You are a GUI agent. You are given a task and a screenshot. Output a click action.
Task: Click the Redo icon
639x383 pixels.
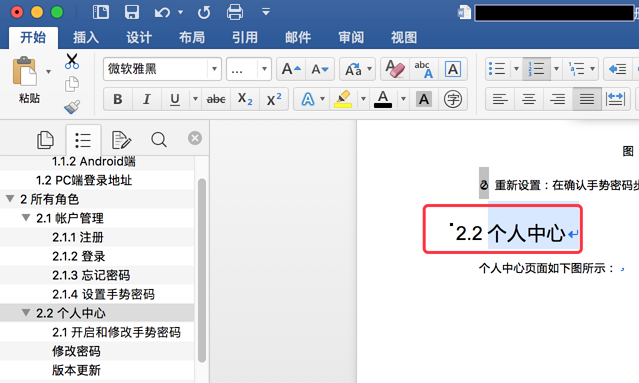click(x=204, y=12)
